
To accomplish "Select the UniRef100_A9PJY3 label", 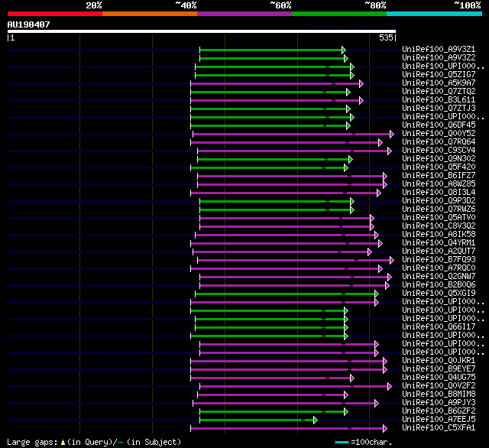I will click(439, 403).
